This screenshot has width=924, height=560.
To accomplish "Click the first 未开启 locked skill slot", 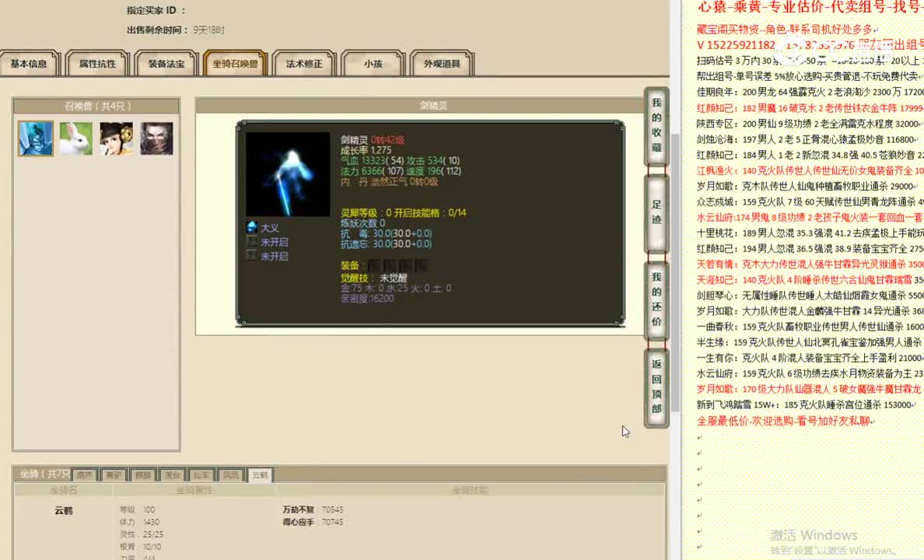I will [252, 242].
